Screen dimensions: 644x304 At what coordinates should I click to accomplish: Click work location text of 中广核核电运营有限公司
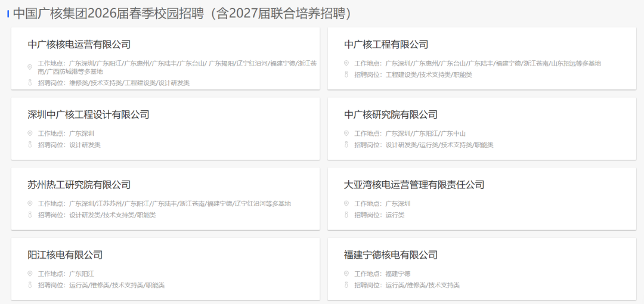click(177, 67)
